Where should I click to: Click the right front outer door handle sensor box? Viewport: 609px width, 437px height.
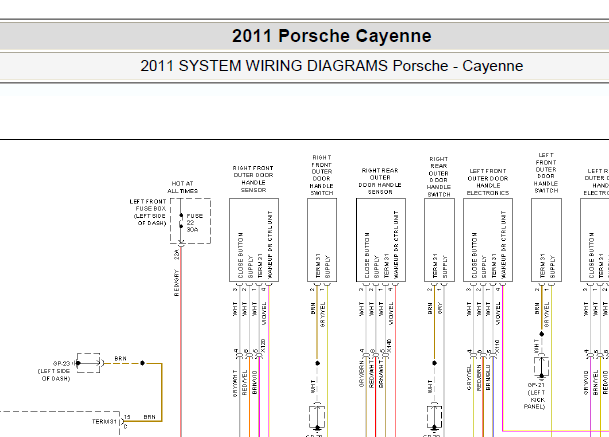tap(254, 240)
